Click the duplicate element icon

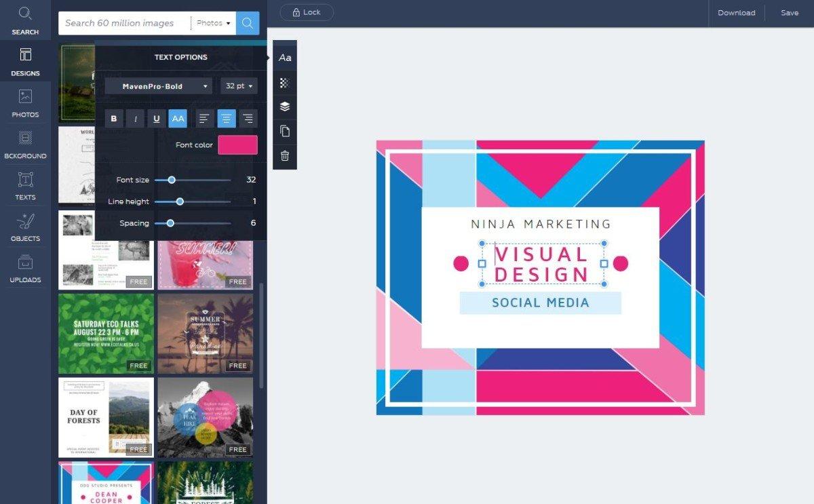[x=285, y=131]
